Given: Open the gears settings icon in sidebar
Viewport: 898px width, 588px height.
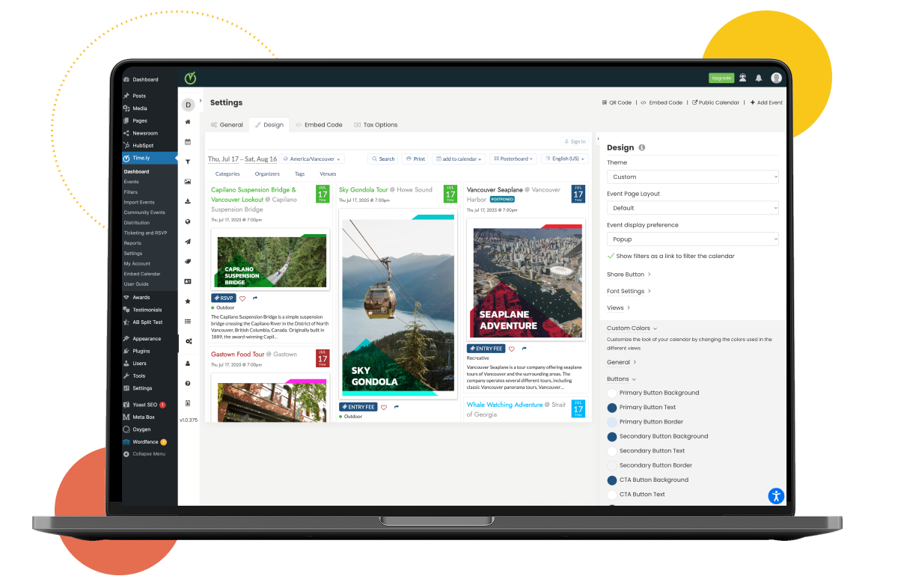Looking at the screenshot, I should (188, 341).
